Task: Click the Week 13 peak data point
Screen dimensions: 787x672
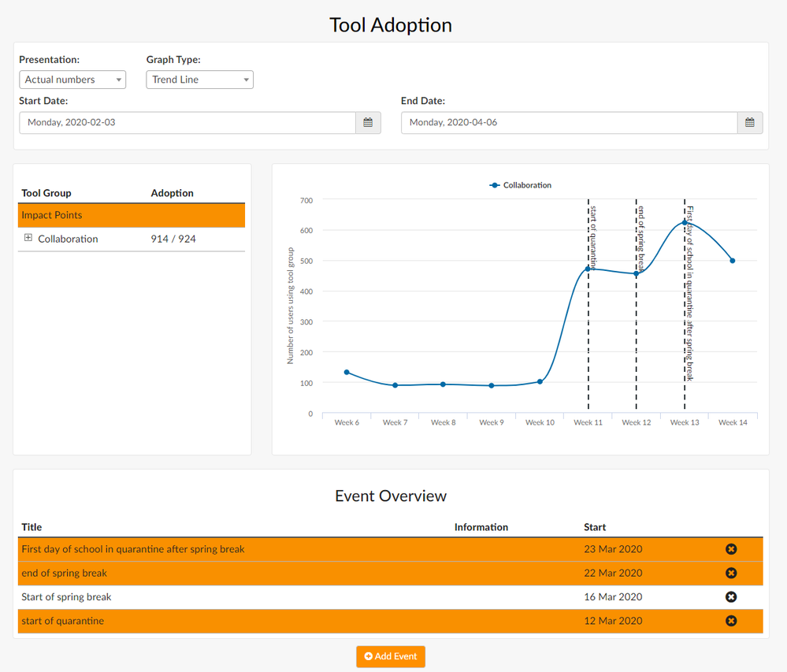Action: click(x=685, y=223)
